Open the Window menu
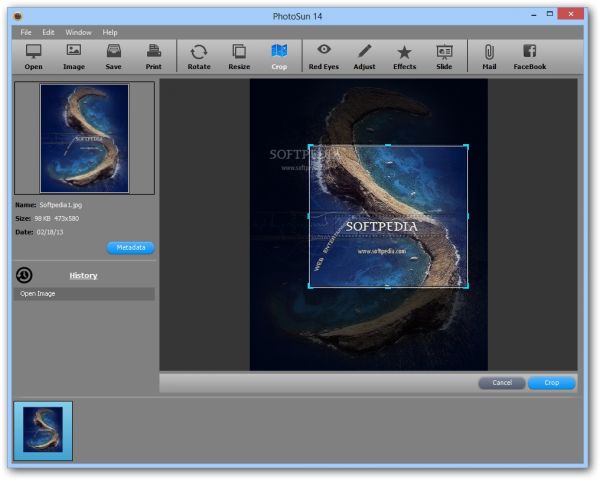 [78, 33]
